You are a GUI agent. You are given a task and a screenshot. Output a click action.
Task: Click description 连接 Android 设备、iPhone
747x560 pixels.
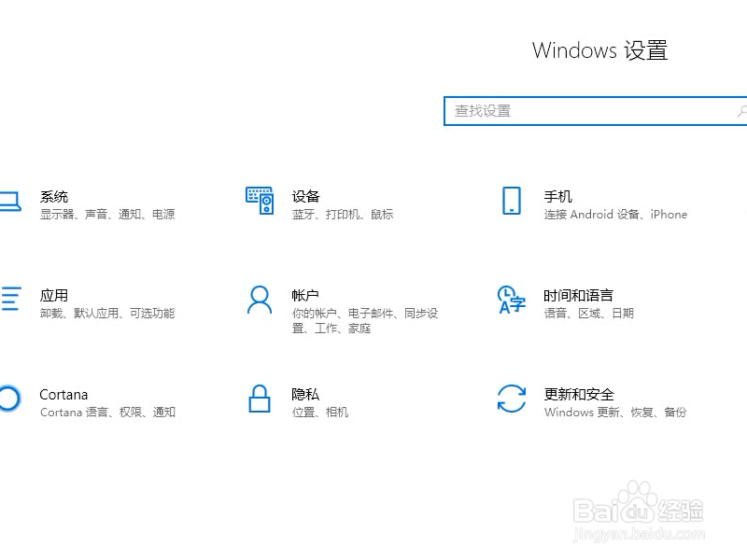pyautogui.click(x=615, y=215)
